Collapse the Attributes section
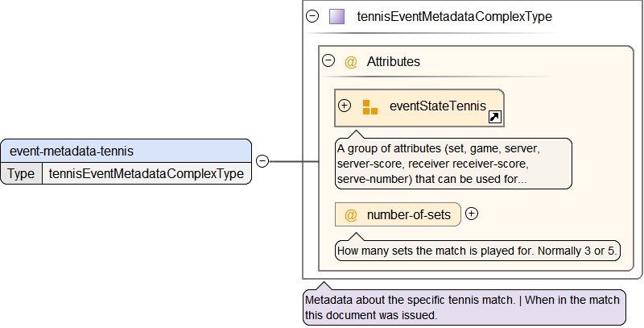 (328, 61)
